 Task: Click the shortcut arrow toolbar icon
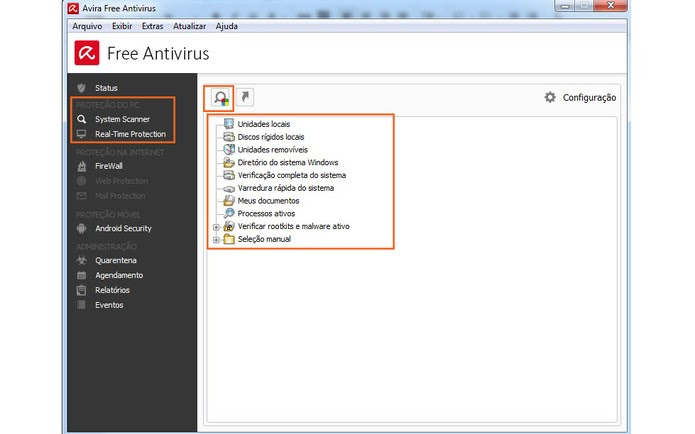click(245, 97)
